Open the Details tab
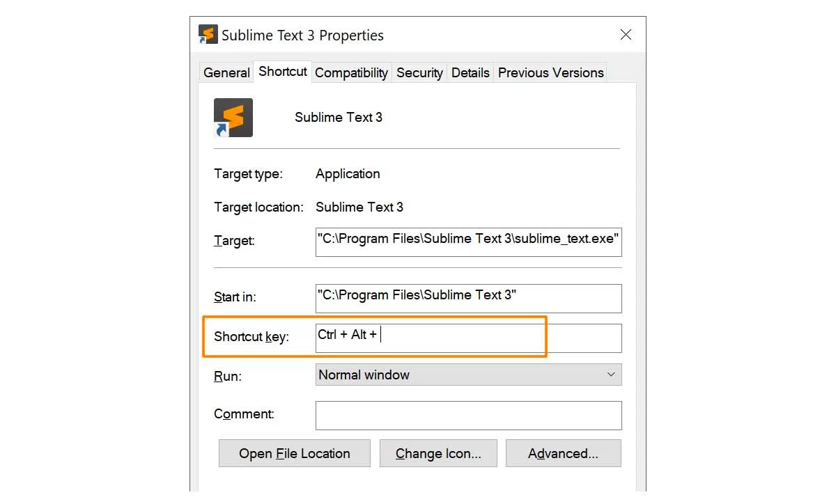836x504 pixels. tap(470, 72)
